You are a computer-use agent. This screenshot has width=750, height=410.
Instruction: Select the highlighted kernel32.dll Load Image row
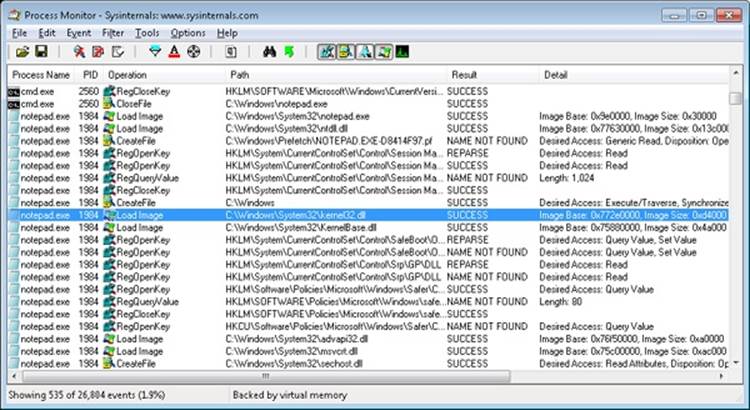[x=368, y=215]
